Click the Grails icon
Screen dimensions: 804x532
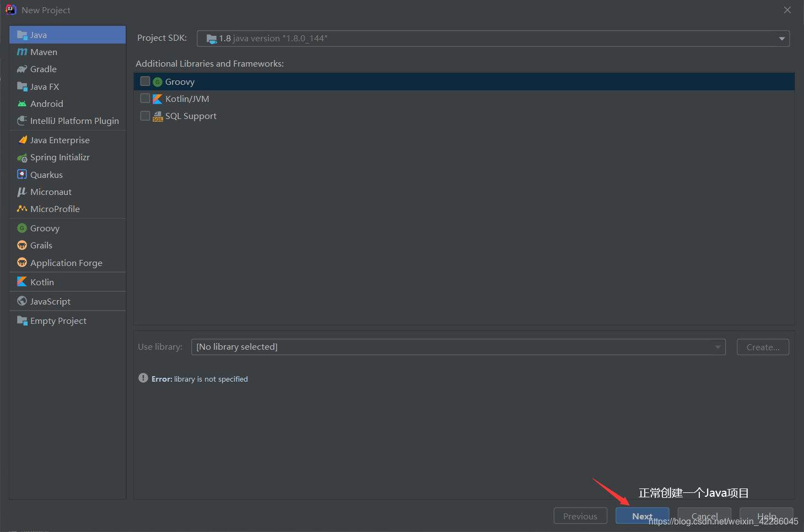[x=22, y=245]
